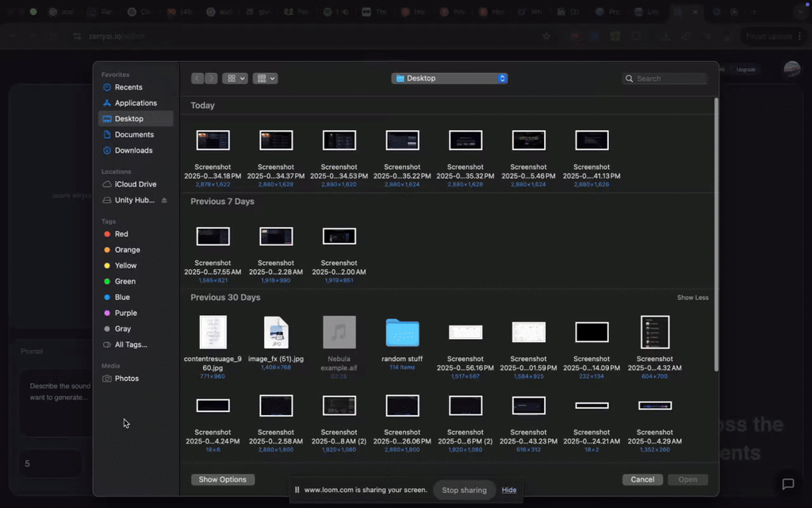
Task: Select Screenshot 2025-0...26.06 PM thumbnail
Action: click(402, 406)
